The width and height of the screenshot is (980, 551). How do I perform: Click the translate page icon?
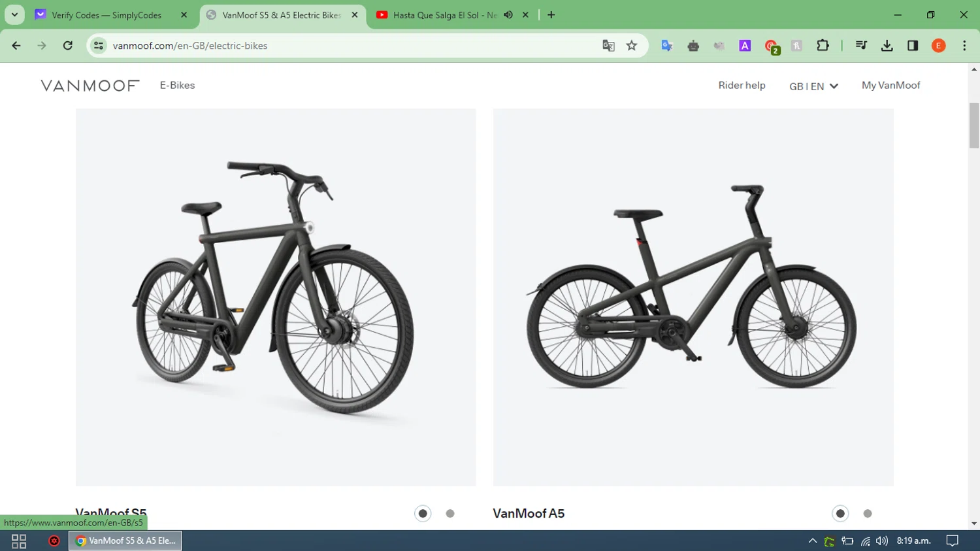[608, 46]
